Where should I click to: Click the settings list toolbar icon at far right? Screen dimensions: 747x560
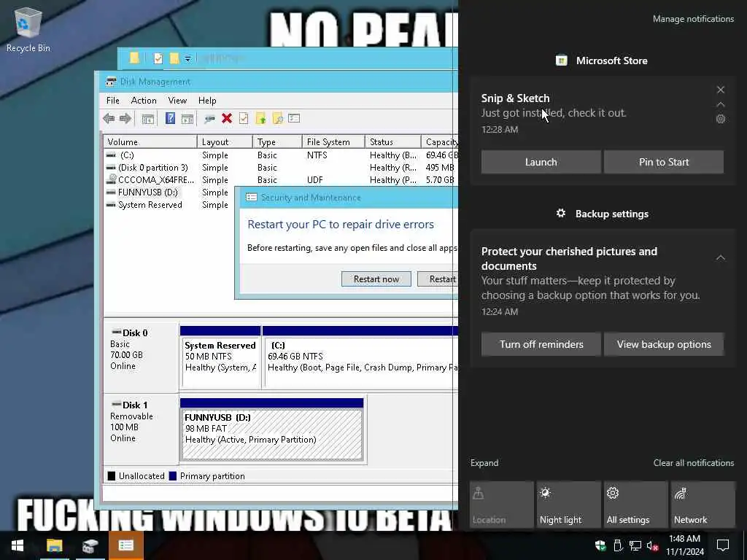click(294, 118)
